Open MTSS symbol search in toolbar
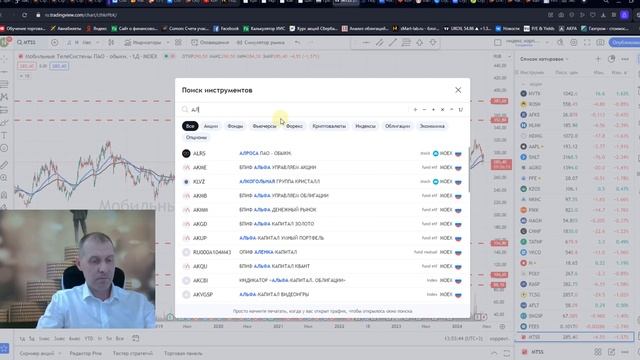Viewport: 640px width, 360px height. (x=27, y=42)
